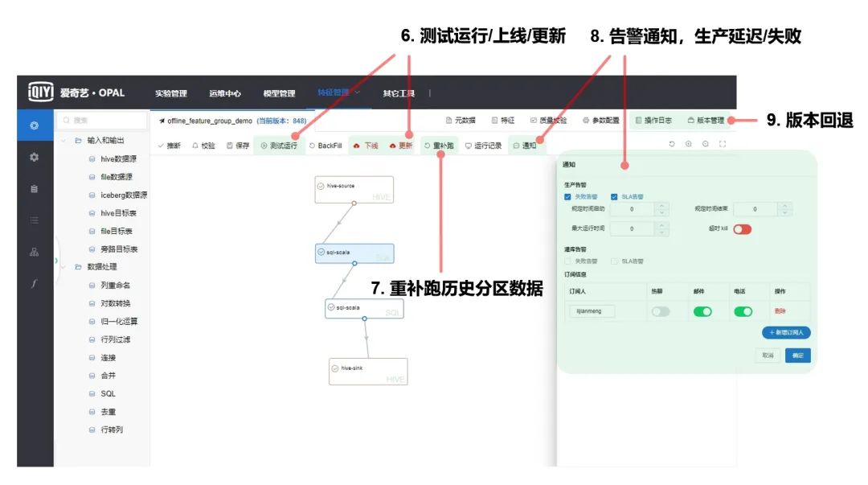This screenshot has width=868, height=485.
Task: Click the 规定时间启动 stepper arrows
Action: [661, 209]
